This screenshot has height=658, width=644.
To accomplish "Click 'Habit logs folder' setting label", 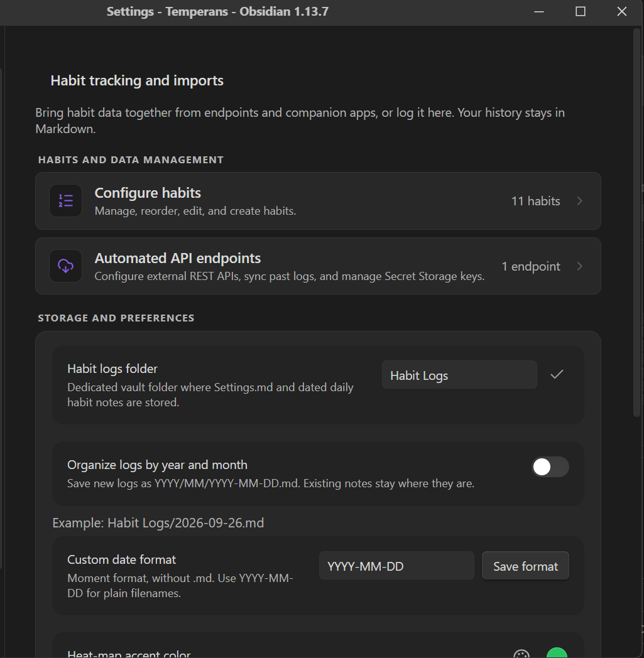I will click(112, 369).
